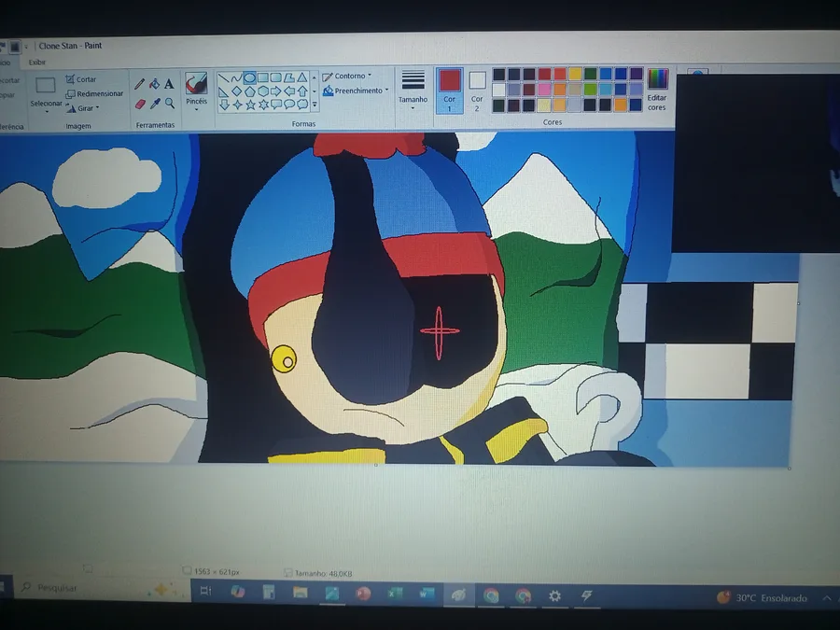The width and height of the screenshot is (840, 630).
Task: Click the Pesquisar taskbar search box
Action: tap(102, 588)
